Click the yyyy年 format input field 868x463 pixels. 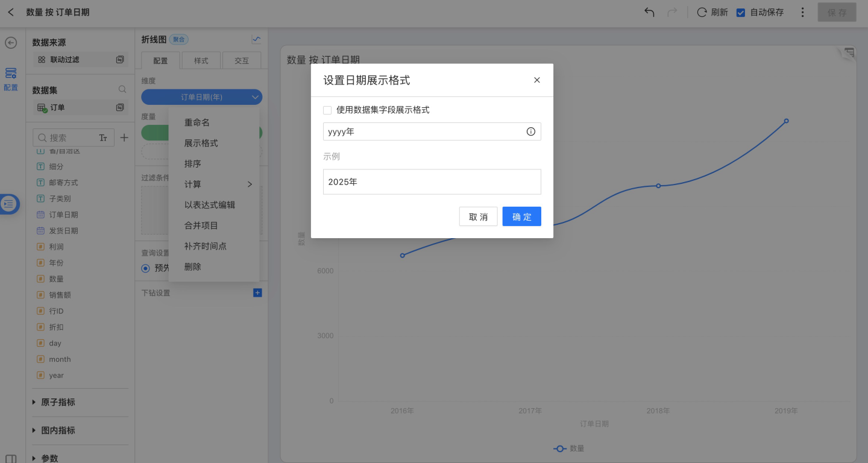(422, 131)
